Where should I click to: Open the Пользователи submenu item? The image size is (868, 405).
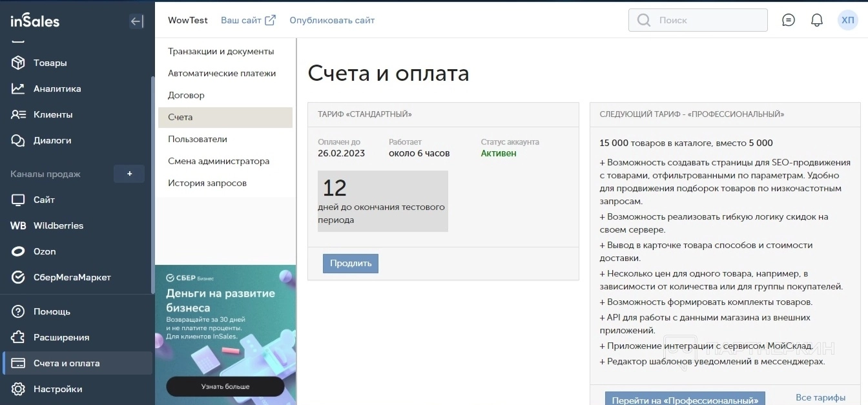(198, 139)
